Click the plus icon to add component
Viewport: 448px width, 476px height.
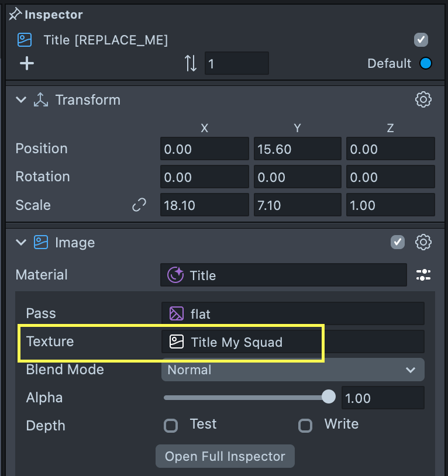(27, 63)
